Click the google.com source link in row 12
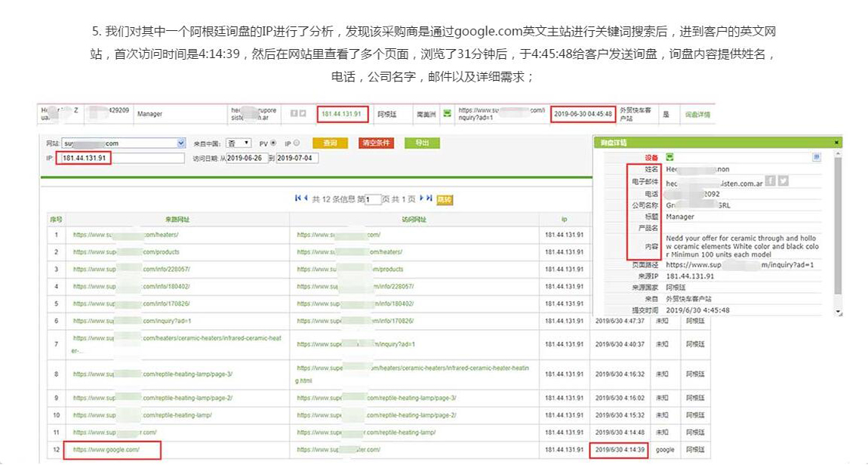Screen dimensions: 868x468 tap(106, 449)
